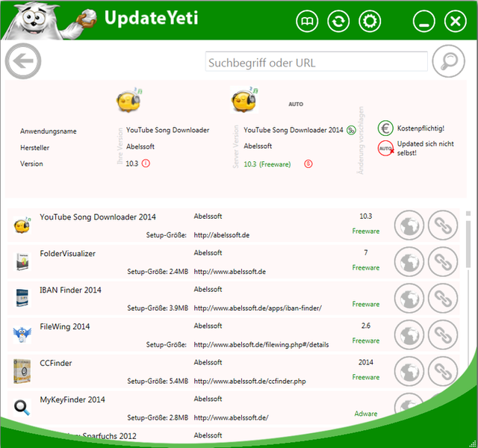Image resolution: width=478 pixels, height=448 pixels.
Task: Select the FileWing 2014 bird icon
Action: pyautogui.click(x=22, y=335)
